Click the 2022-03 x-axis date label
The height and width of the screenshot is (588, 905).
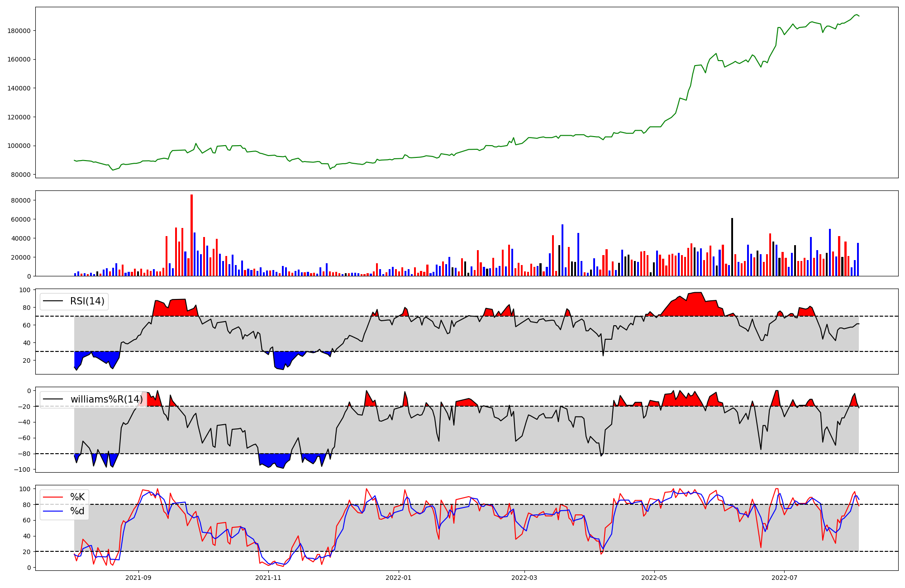coord(524,578)
